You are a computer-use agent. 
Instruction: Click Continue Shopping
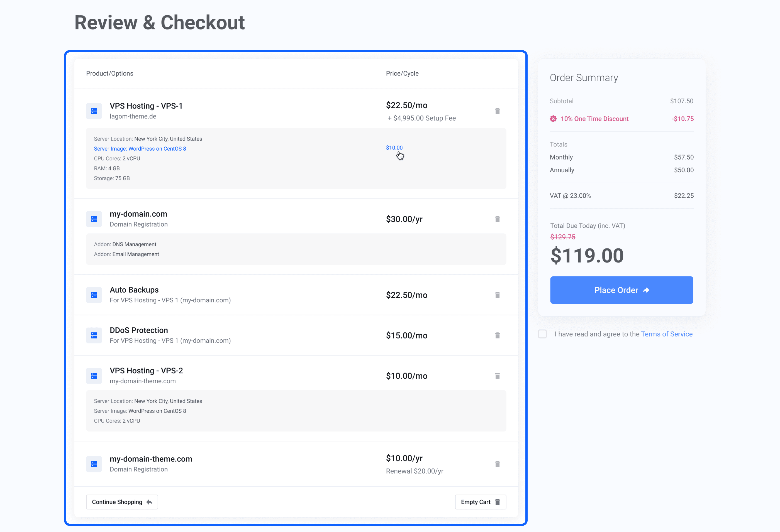pos(122,502)
